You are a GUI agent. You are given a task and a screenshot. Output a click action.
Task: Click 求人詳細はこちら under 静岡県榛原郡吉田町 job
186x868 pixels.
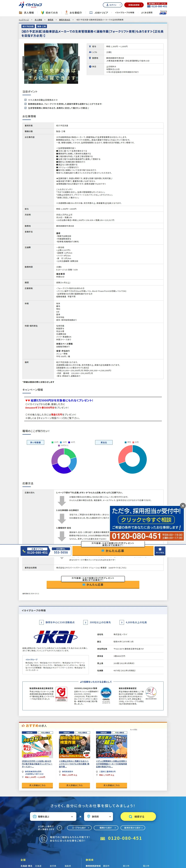38,785
